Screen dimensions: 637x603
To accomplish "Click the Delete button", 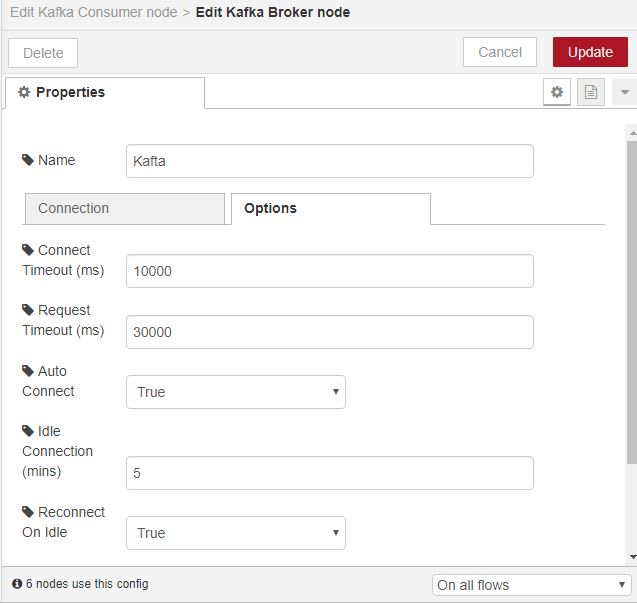I will [x=43, y=53].
